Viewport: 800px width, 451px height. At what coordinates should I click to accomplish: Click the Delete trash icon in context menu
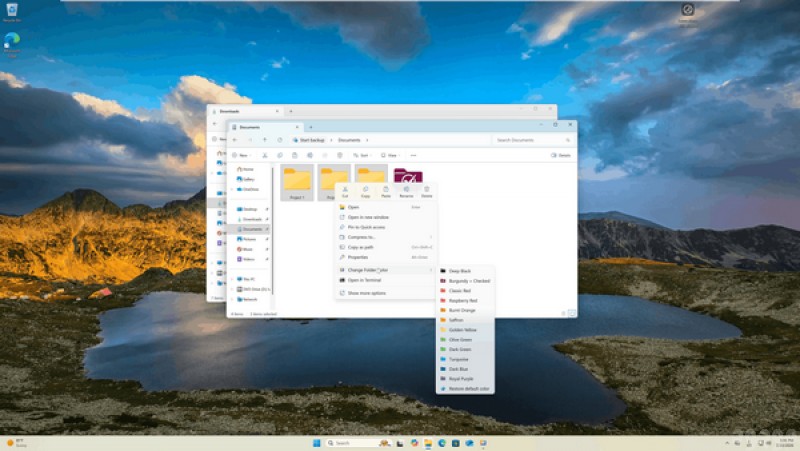pyautogui.click(x=427, y=190)
